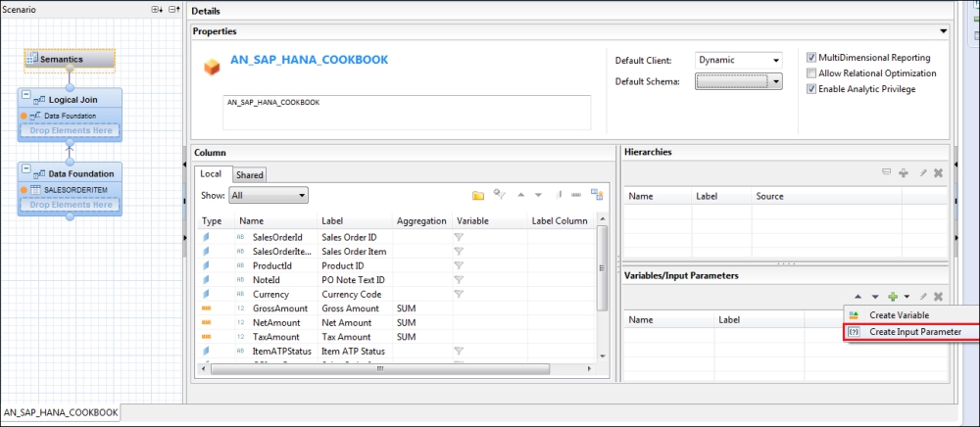
Task: Move variable up in Variables/Input Parameters
Action: point(858,297)
